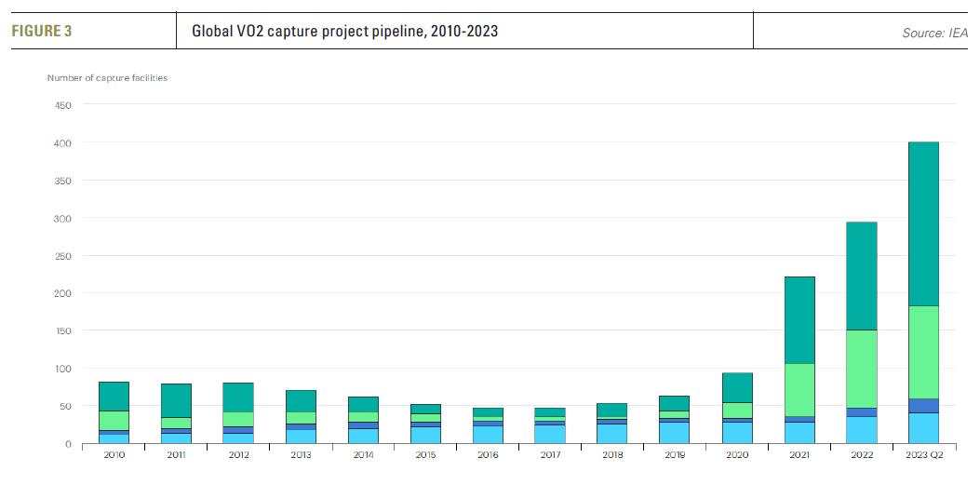Click the 200 y-axis value label

[x=62, y=293]
